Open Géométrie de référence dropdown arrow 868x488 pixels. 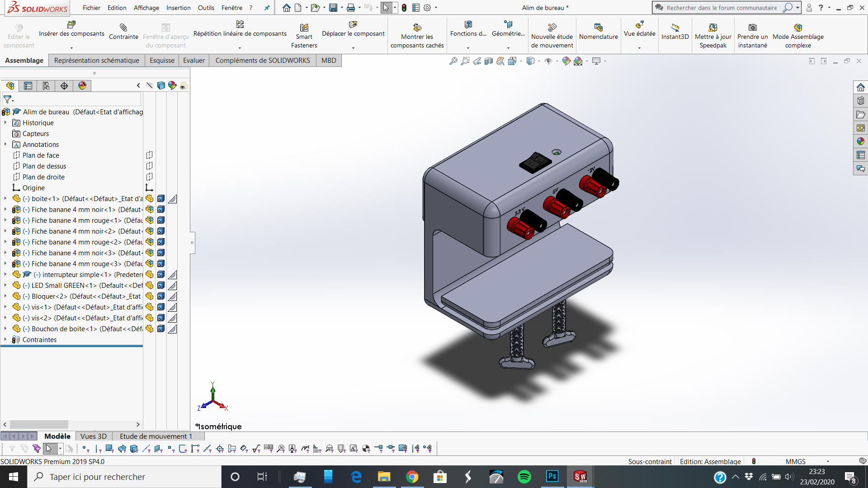[508, 48]
